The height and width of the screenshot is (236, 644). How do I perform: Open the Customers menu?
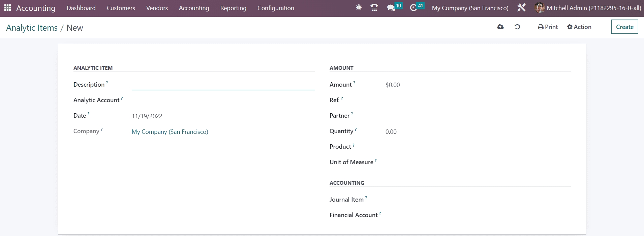(x=121, y=8)
